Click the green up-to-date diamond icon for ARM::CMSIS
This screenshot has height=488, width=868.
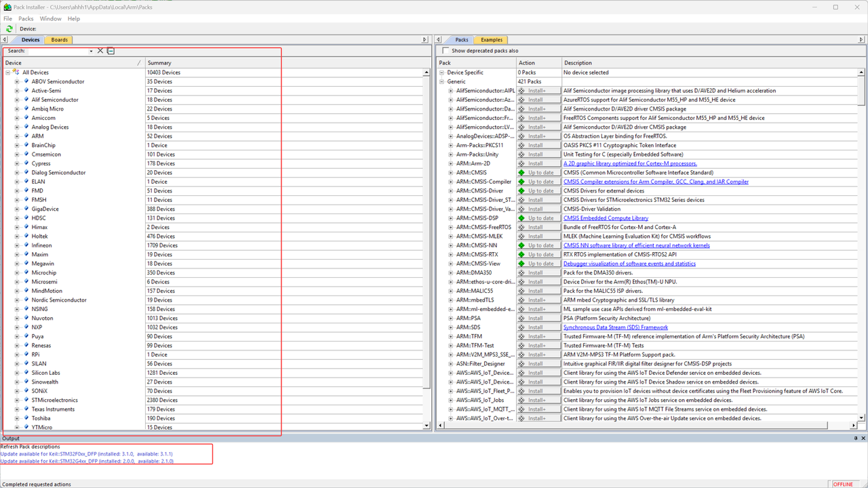pos(522,173)
